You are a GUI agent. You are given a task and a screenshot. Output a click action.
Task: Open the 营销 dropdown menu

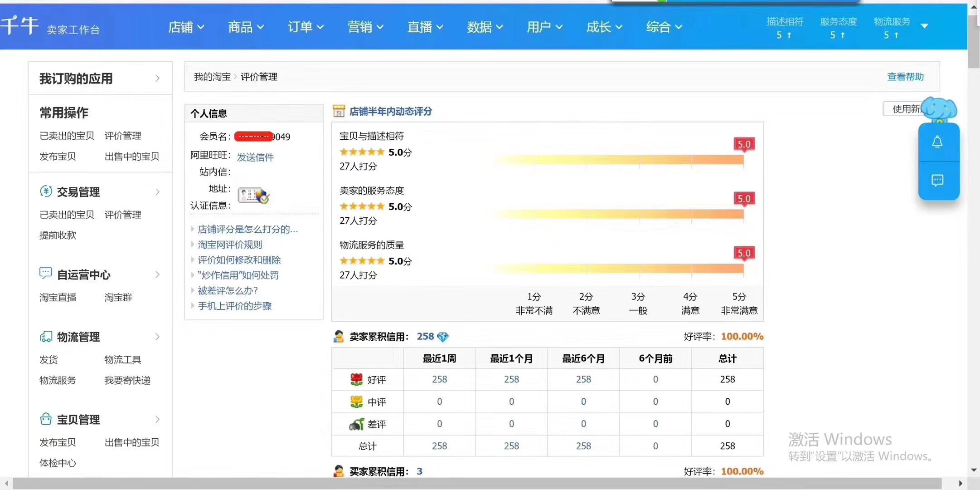point(365,27)
